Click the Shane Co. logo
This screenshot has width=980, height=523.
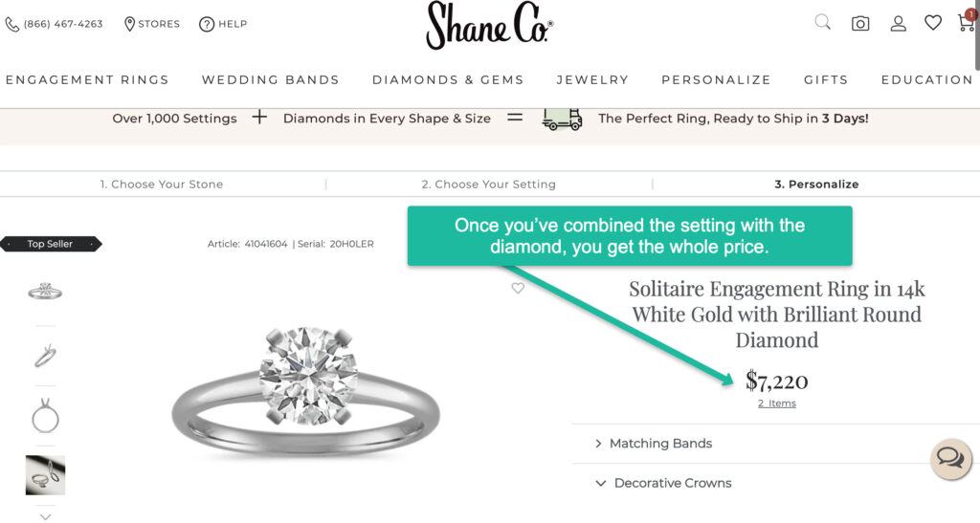tap(489, 26)
